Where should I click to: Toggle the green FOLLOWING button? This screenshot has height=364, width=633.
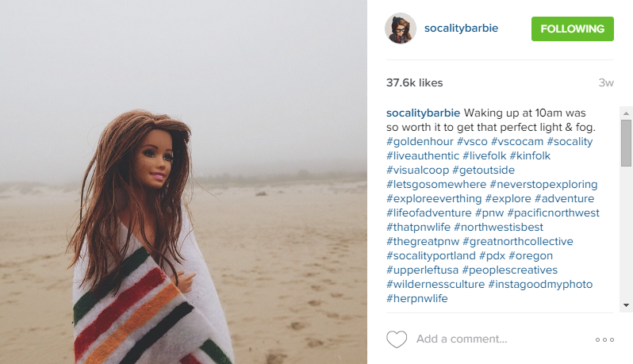coord(573,29)
